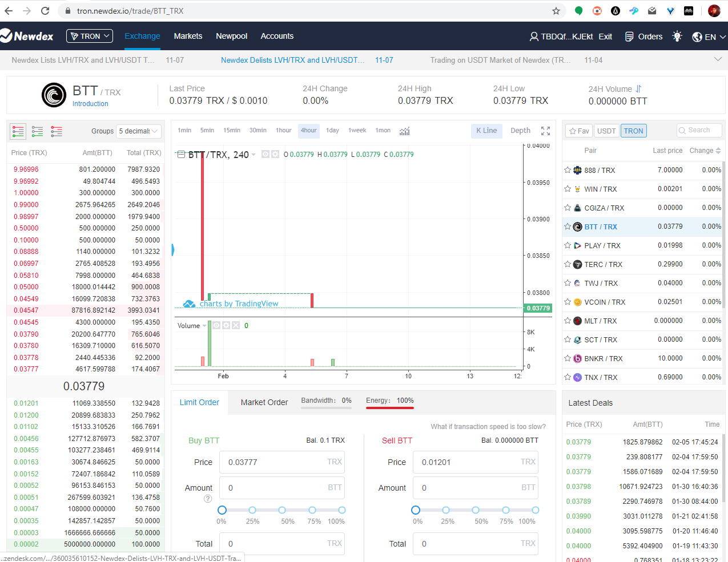Switch to Market Order tab
This screenshot has width=728, height=562.
click(x=264, y=402)
